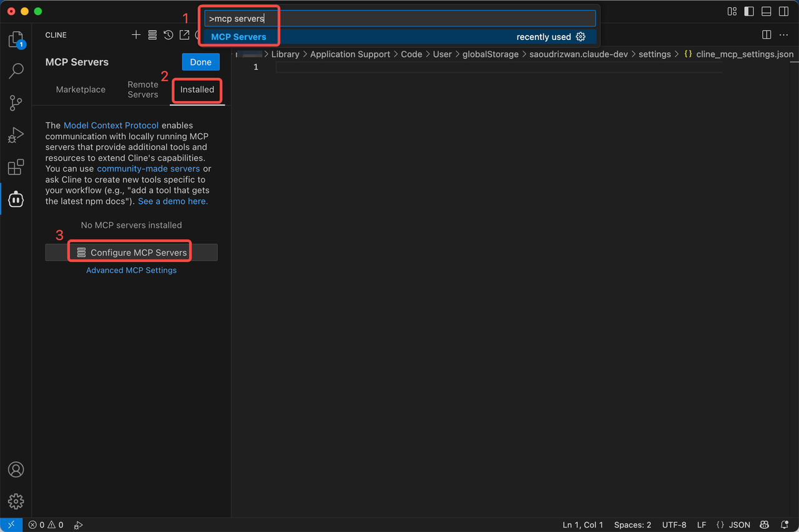This screenshot has height=532, width=799.
Task: Click the MCP servers icon in Cline header
Action: pyautogui.click(x=152, y=35)
